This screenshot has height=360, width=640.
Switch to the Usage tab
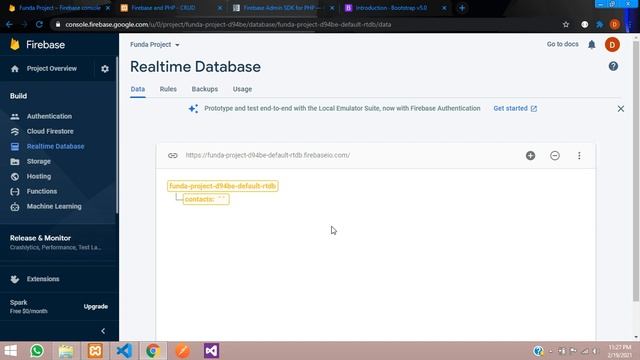pos(242,89)
